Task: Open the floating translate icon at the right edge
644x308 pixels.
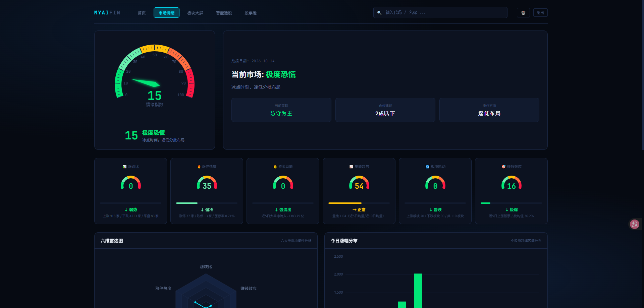Action: pyautogui.click(x=635, y=224)
